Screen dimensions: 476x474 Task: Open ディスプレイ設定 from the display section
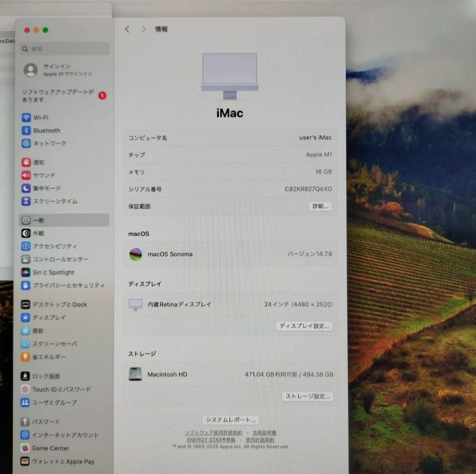304,326
